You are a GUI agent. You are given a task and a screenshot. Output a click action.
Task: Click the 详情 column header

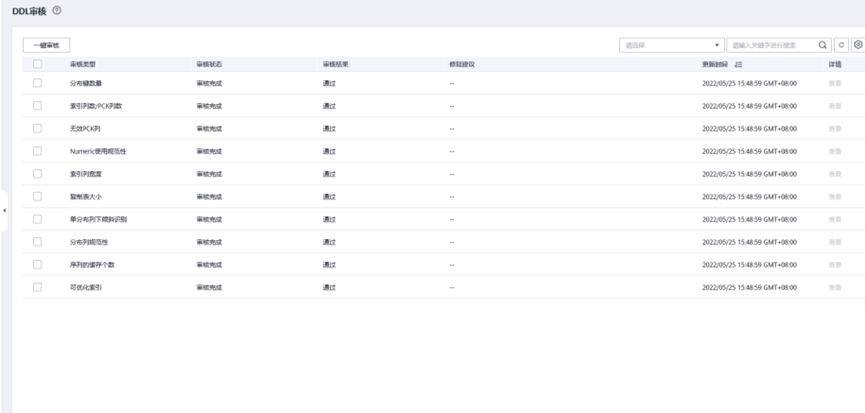pyautogui.click(x=835, y=65)
